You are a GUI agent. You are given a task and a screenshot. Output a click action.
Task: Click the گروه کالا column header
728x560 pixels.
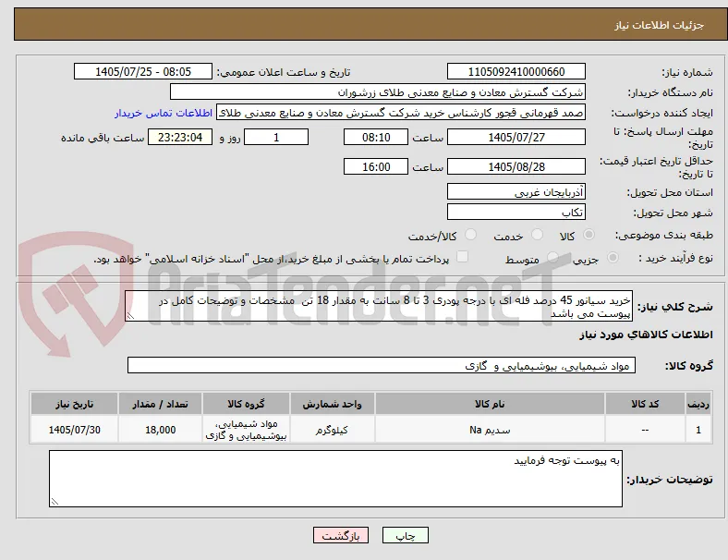pyautogui.click(x=246, y=404)
